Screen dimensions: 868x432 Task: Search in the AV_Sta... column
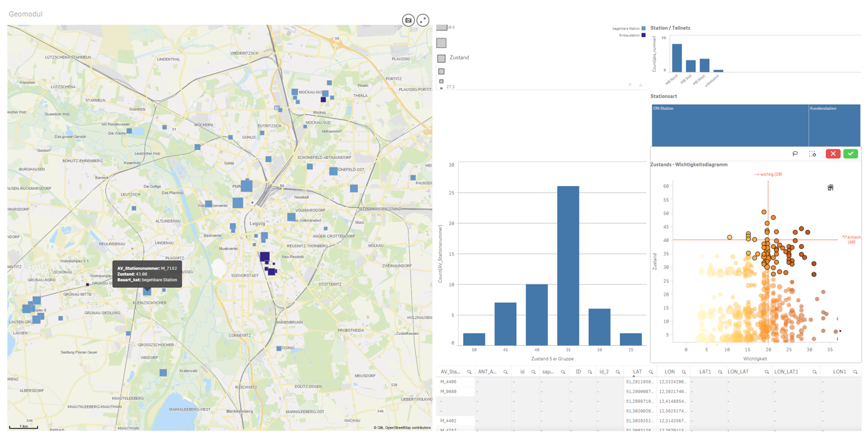coord(469,372)
